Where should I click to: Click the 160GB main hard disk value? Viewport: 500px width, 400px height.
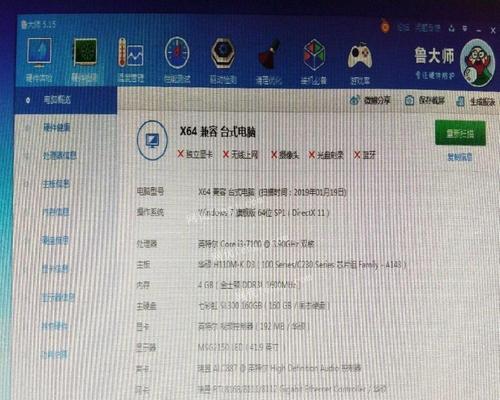tap(264, 305)
